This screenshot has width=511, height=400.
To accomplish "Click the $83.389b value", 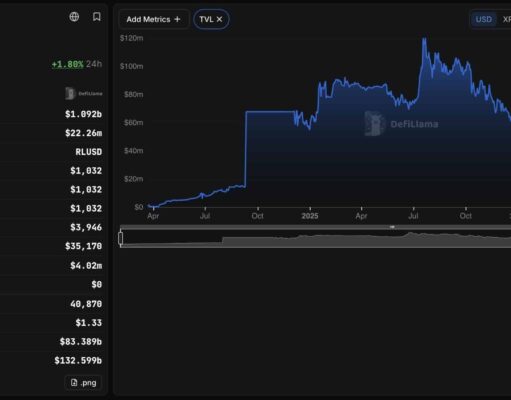I will coord(81,342).
